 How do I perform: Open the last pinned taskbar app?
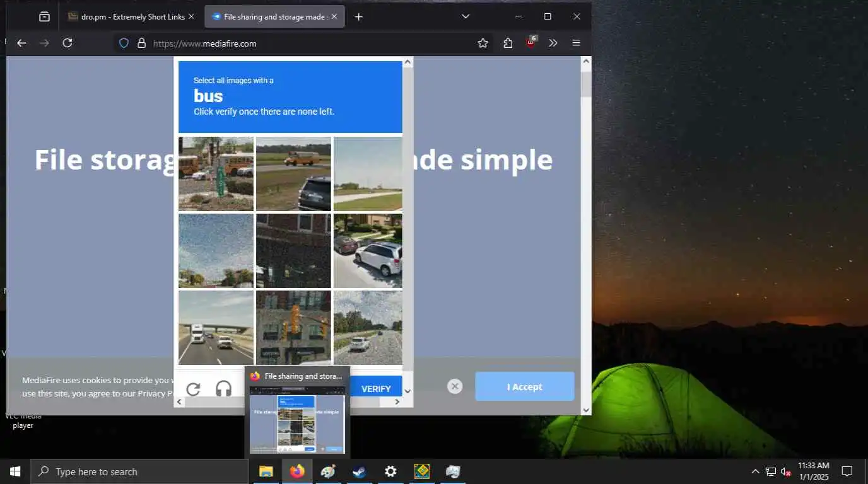[453, 471]
